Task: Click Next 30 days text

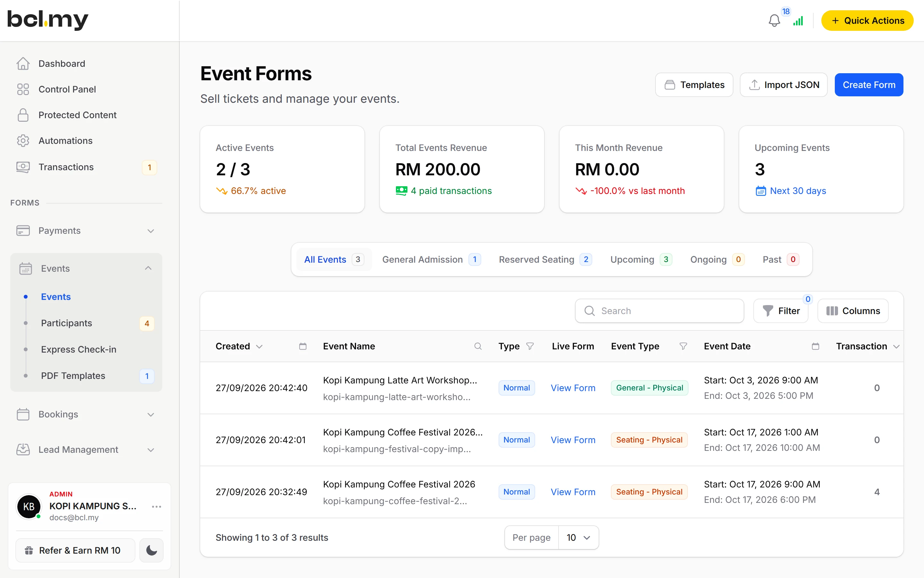Action: 798,191
